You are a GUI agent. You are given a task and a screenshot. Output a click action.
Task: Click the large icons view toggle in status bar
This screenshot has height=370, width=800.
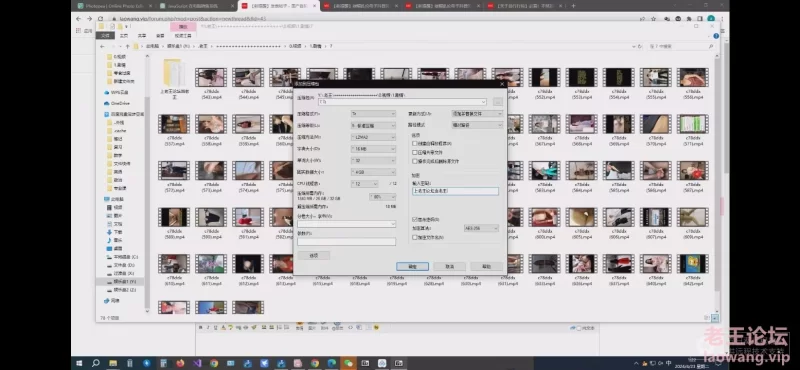pos(715,318)
